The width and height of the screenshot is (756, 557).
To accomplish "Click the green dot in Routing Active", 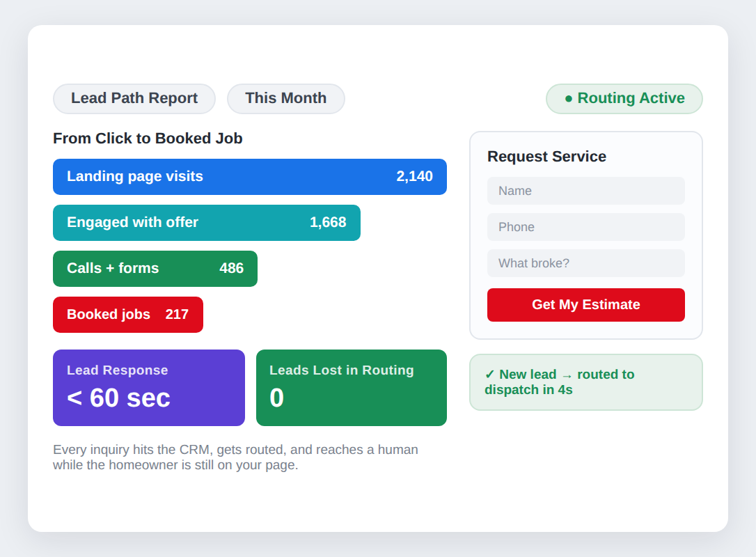I will [x=569, y=99].
